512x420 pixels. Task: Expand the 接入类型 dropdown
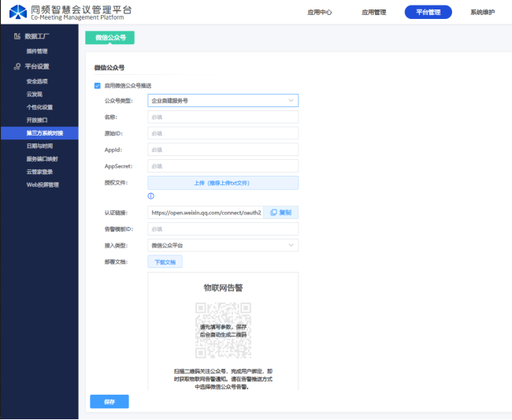coord(223,246)
